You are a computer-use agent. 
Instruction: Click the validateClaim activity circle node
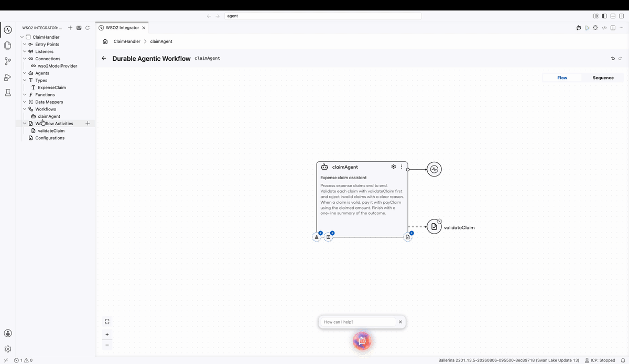434,227
